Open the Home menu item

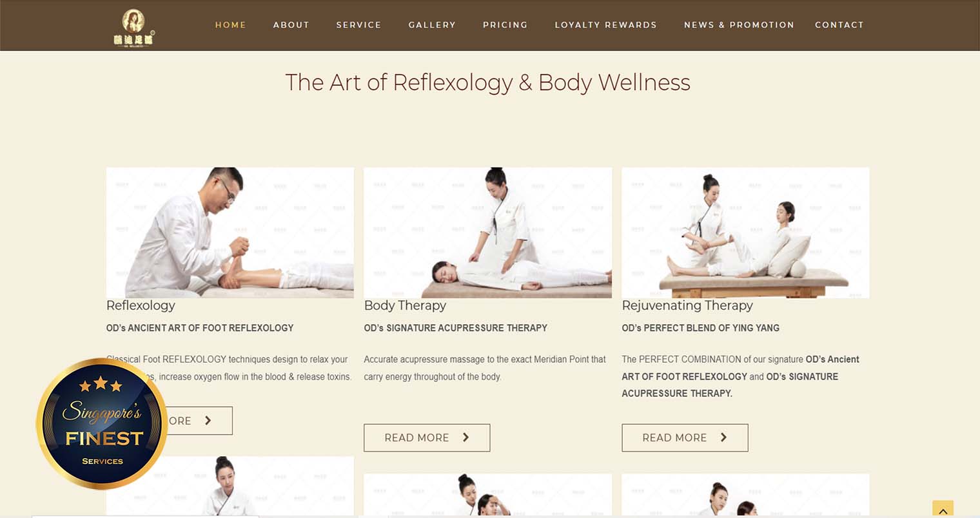tap(231, 25)
